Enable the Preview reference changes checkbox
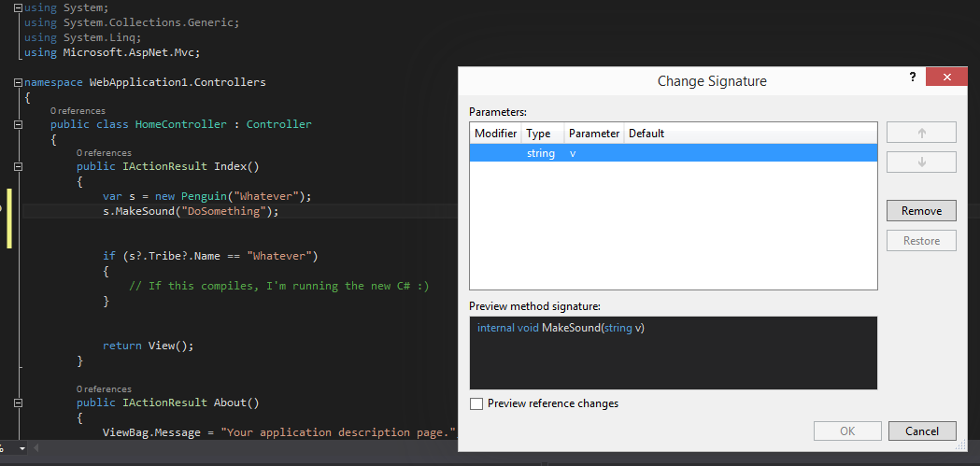980x466 pixels. click(476, 403)
